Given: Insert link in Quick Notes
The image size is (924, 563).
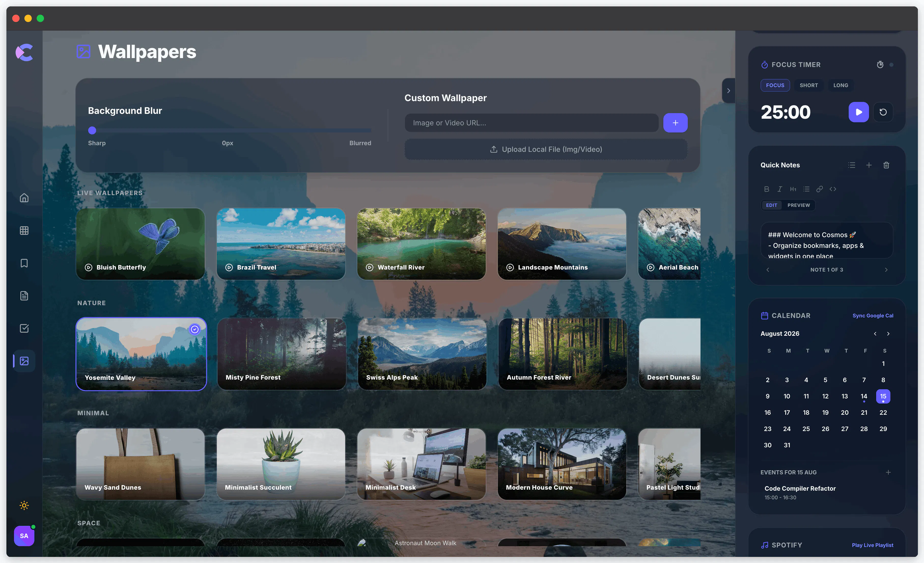Looking at the screenshot, I should click(x=819, y=189).
